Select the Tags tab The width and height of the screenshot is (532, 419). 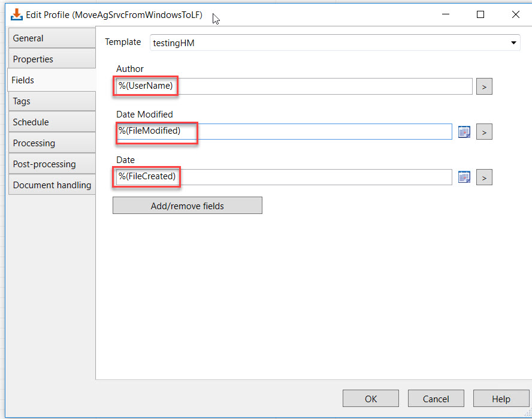click(52, 101)
